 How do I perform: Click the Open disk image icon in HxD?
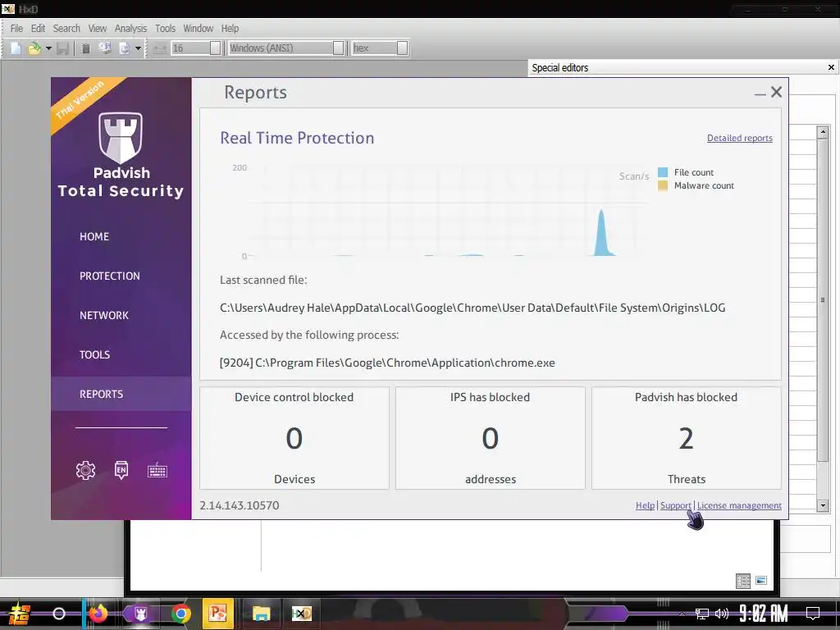coord(125,48)
